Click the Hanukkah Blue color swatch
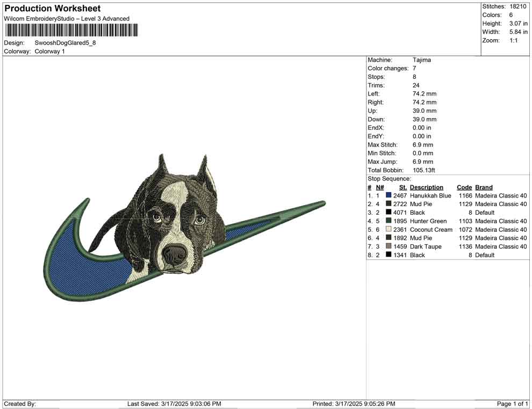 tap(389, 196)
